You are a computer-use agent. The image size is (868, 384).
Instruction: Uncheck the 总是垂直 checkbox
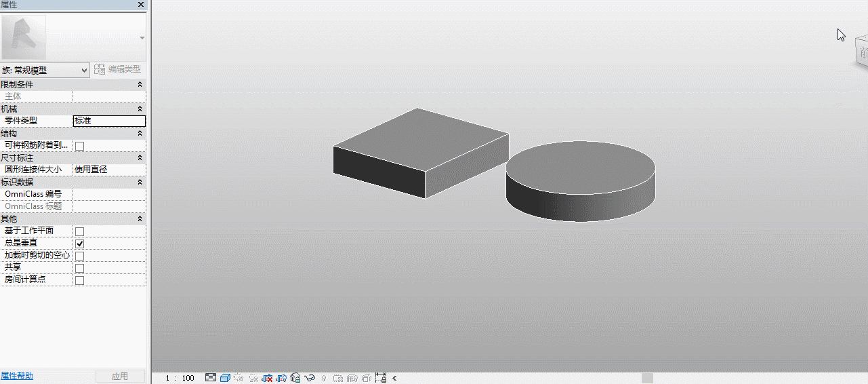79,244
